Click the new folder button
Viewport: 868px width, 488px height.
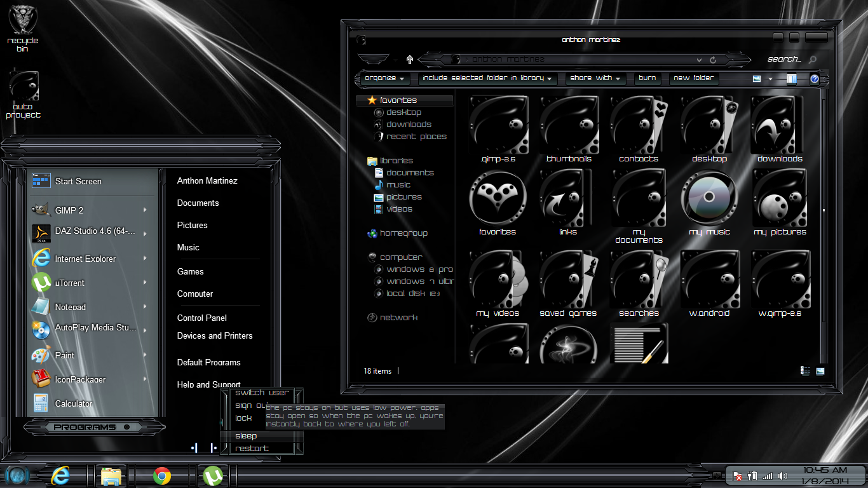(694, 78)
